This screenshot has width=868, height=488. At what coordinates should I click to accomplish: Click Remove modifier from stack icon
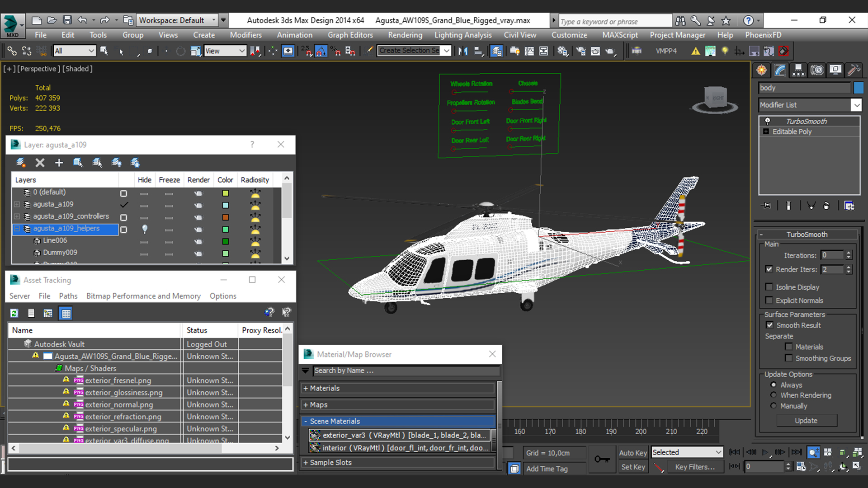(x=826, y=206)
